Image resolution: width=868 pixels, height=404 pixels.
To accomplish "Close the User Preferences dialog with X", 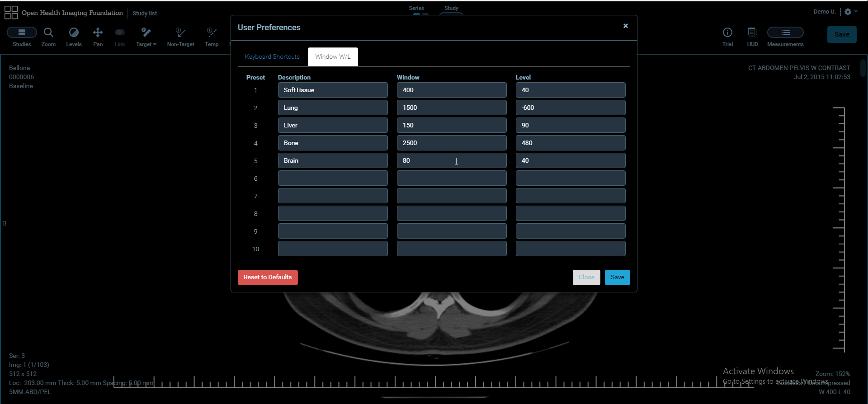I will click(x=626, y=26).
